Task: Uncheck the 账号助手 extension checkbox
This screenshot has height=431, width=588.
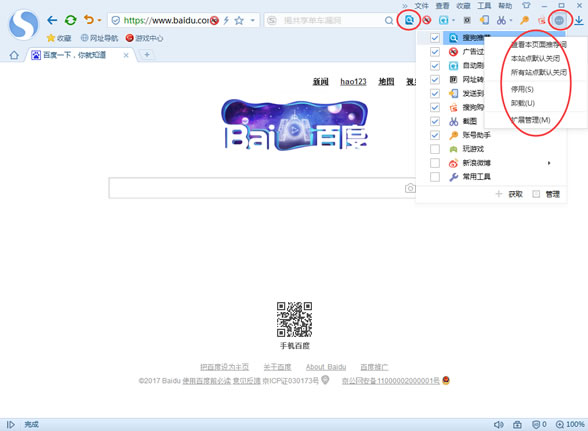Action: 435,135
